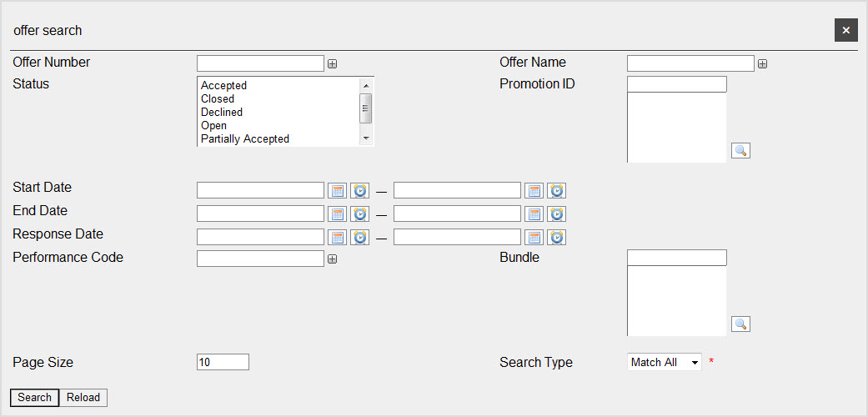The image size is (868, 417).
Task: Expand Offer Number plus icon
Action: tap(332, 63)
